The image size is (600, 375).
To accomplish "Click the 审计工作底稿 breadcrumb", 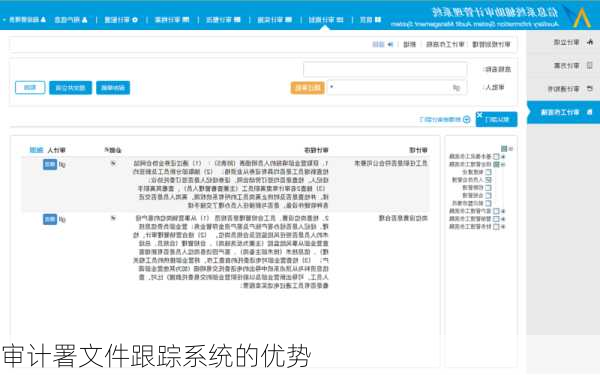I will [x=445, y=44].
